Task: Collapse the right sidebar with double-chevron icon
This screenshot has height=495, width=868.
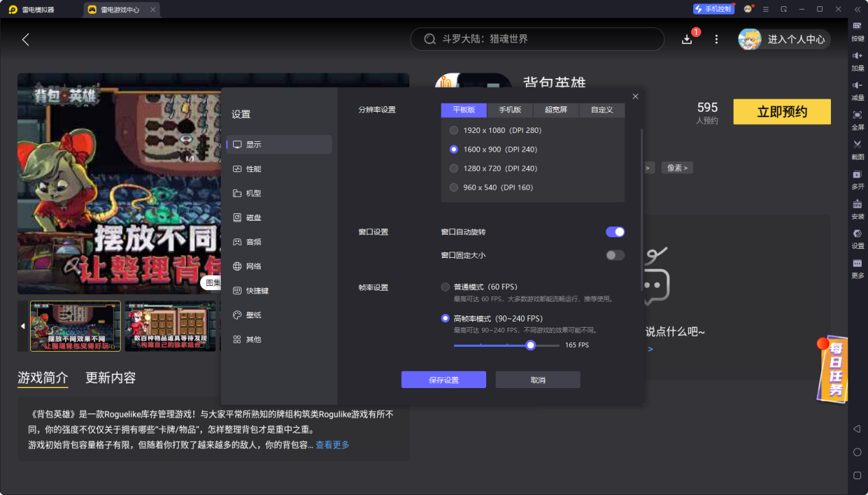Action: (857, 9)
